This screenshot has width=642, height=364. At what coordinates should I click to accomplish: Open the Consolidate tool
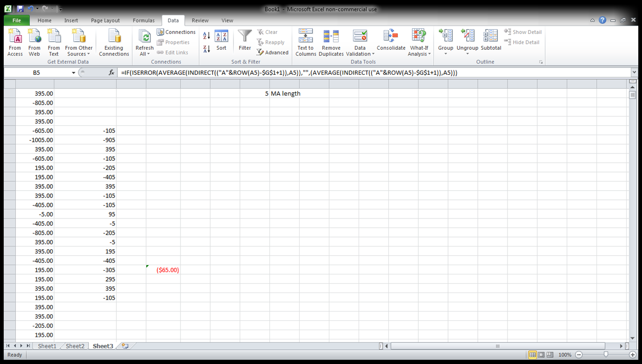tap(391, 41)
